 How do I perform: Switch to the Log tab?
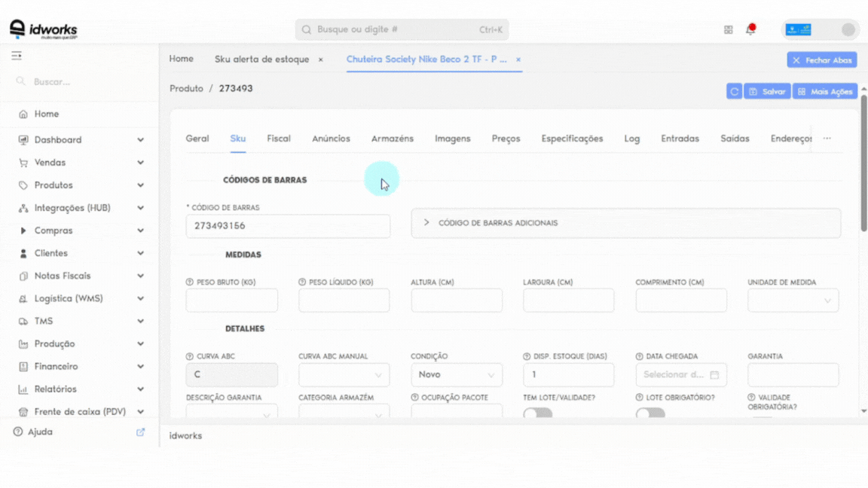[x=631, y=139]
